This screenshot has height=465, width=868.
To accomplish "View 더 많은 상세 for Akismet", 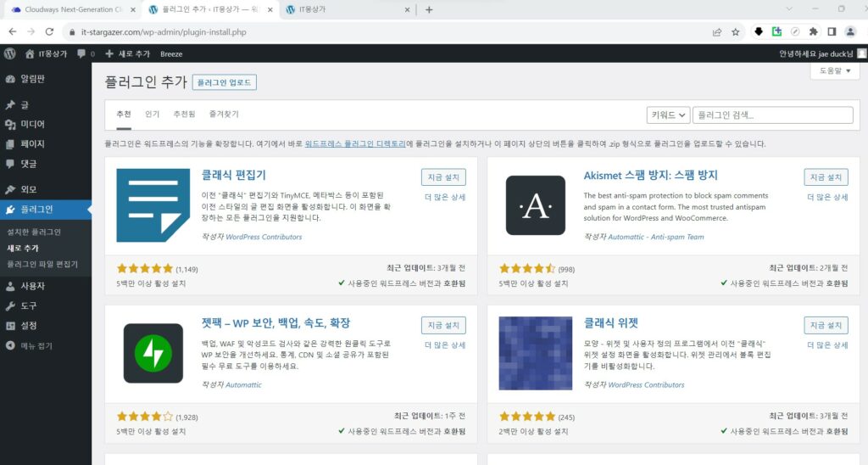I will pos(827,197).
